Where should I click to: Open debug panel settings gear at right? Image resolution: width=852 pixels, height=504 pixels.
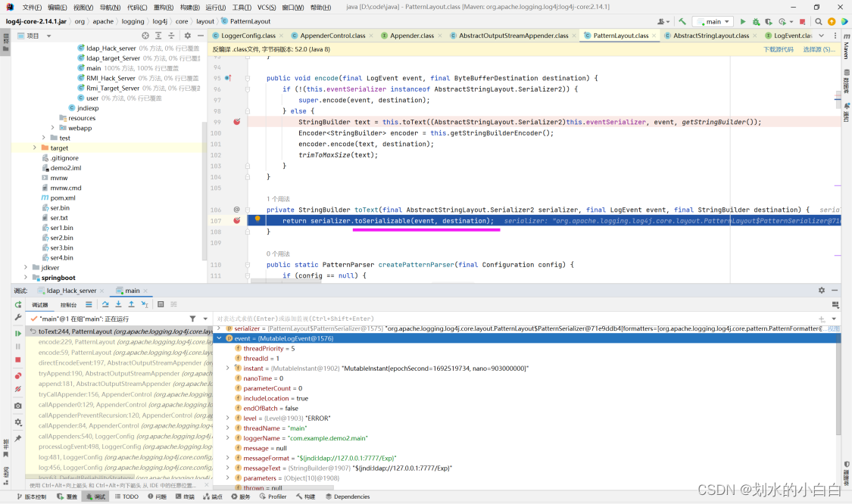pyautogui.click(x=822, y=291)
